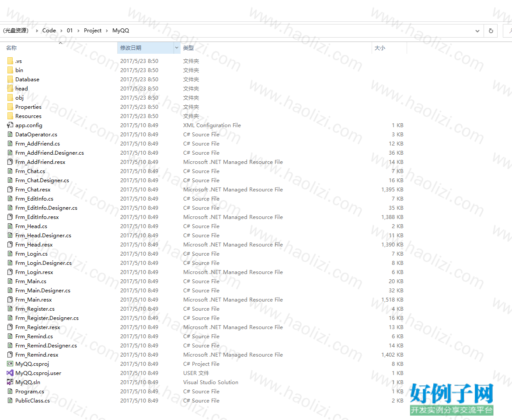This screenshot has height=420, width=512.
Task: Go to Code in the address breadcrumb
Action: [49, 30]
